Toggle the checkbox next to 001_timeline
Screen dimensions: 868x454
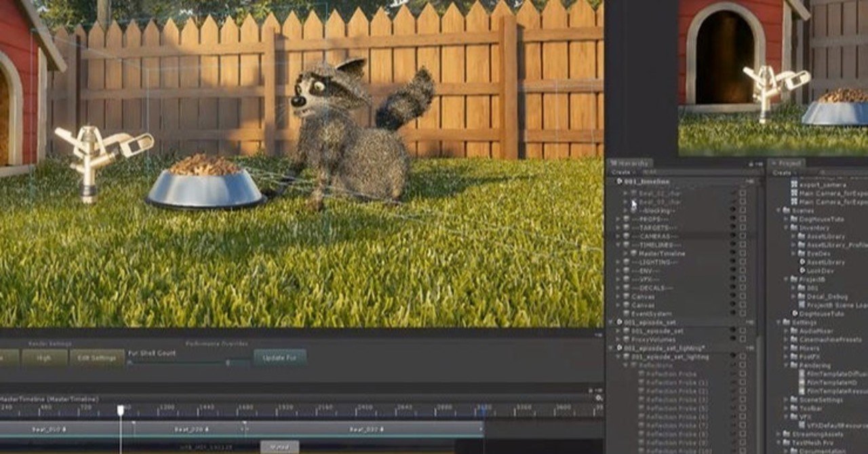(746, 181)
